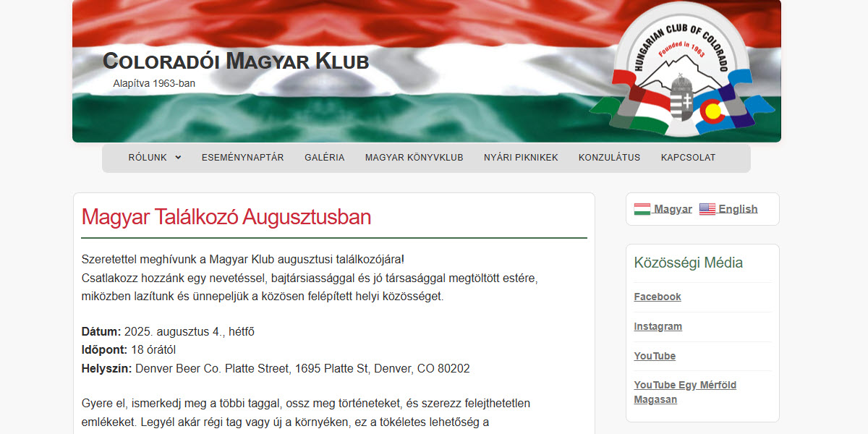Select MAGYAR KÖNYVKLUB in the navigation bar

pos(413,157)
